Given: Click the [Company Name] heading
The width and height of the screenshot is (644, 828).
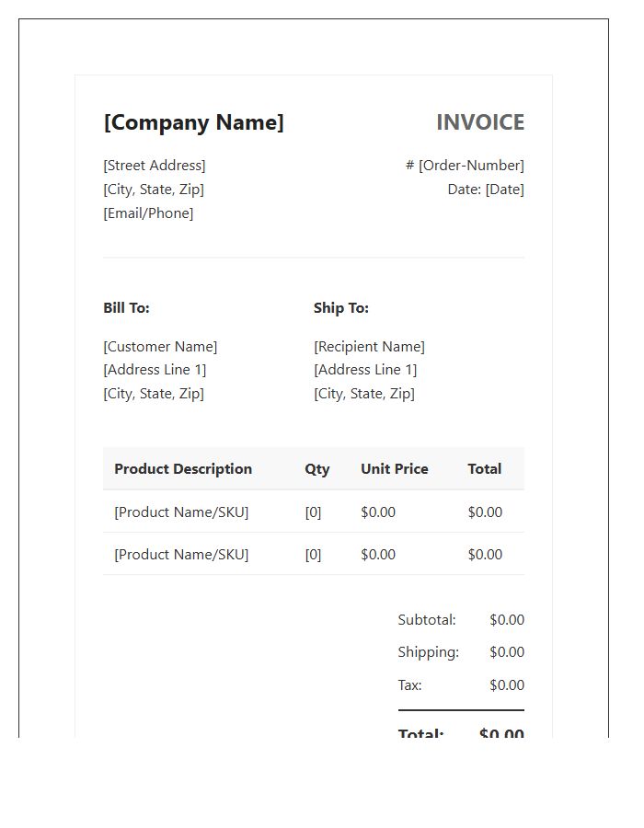Looking at the screenshot, I should [x=194, y=122].
